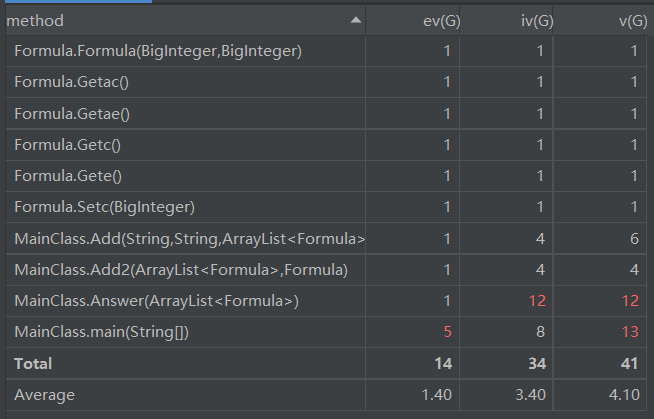The height and width of the screenshot is (419, 654).
Task: Select the MainClass.Answer(ArrayList<Formula>) row
Action: pyautogui.click(x=156, y=301)
